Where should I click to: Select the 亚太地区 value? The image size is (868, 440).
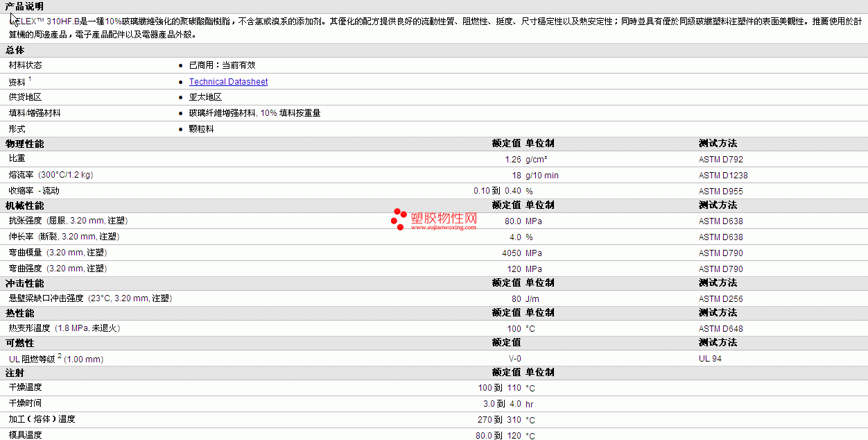point(205,97)
